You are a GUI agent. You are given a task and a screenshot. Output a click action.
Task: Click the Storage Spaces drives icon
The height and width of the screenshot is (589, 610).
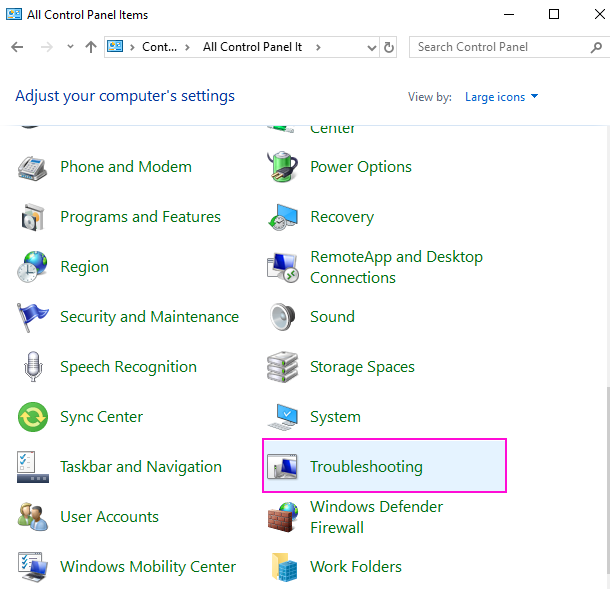(283, 367)
